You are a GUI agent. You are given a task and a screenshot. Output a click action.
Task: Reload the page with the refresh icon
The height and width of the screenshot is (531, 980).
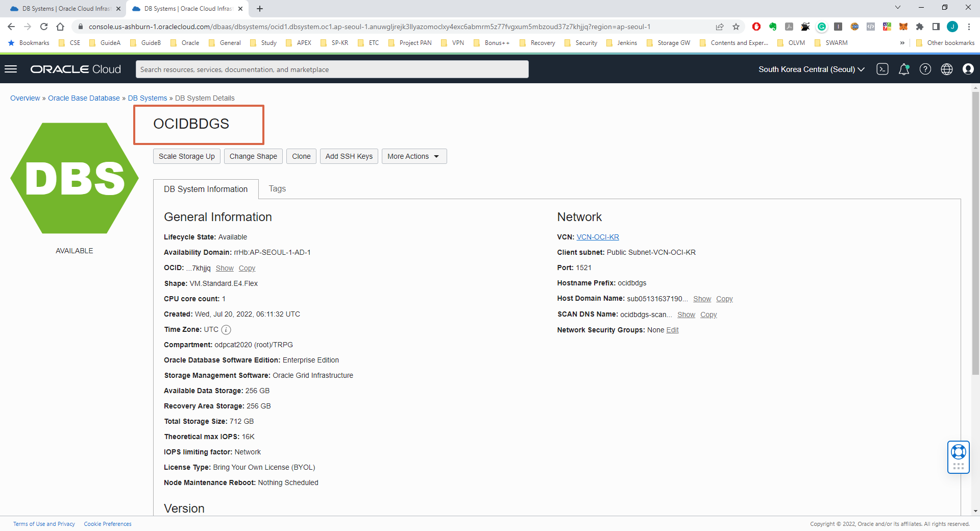(44, 27)
